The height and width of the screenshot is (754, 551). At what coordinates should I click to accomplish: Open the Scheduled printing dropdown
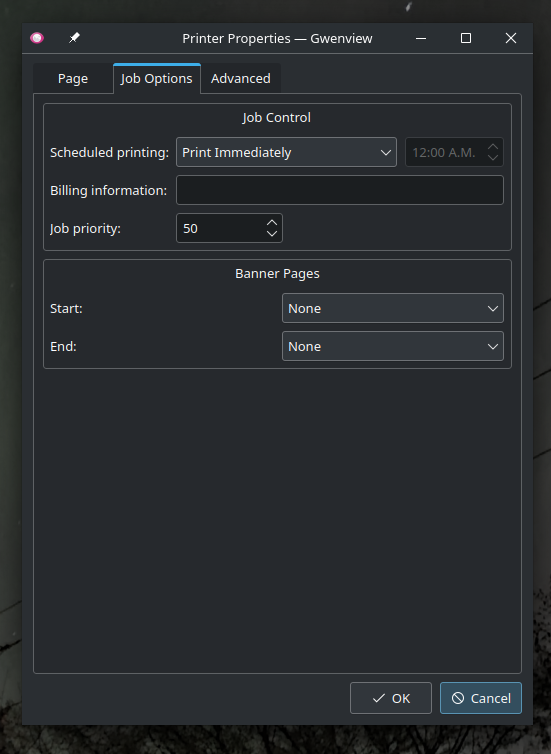pyautogui.click(x=287, y=152)
